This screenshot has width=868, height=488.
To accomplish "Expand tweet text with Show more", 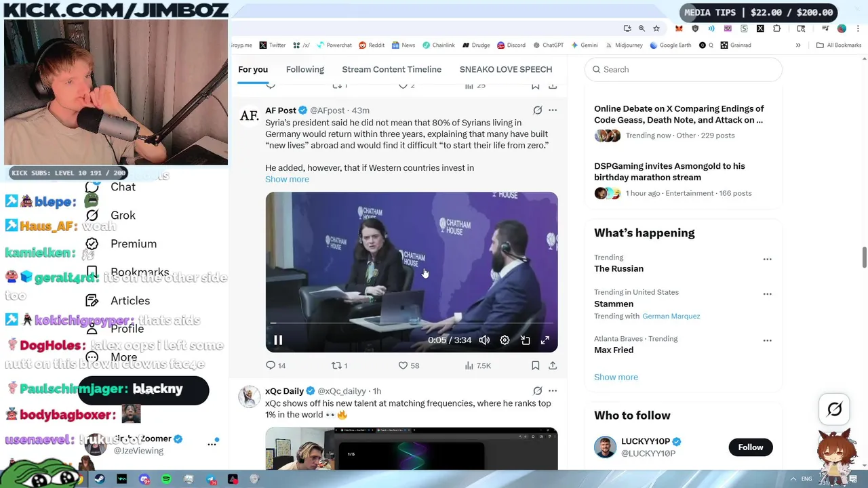I will pos(287,179).
